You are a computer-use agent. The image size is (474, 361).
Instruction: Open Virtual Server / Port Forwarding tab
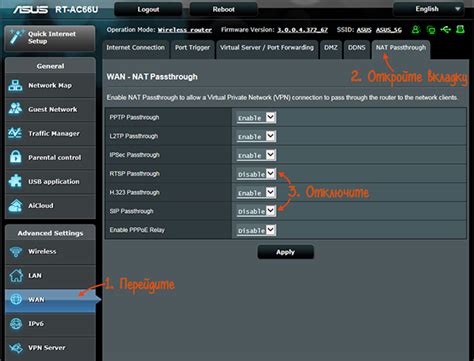click(267, 48)
